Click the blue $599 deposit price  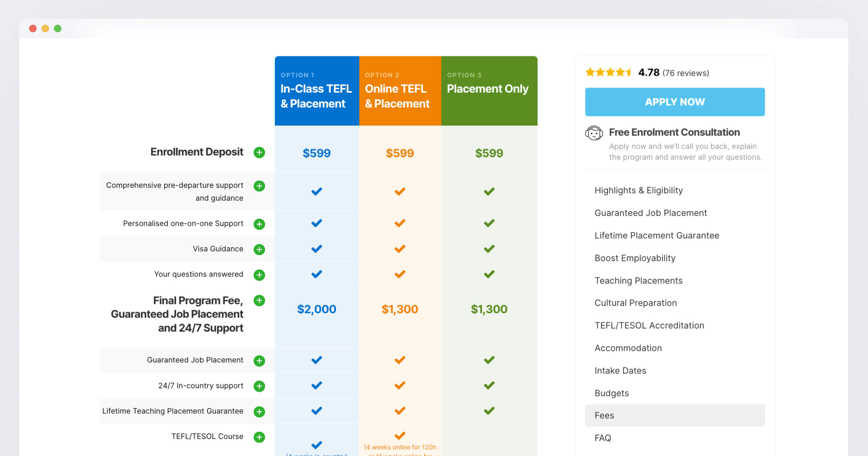click(x=317, y=153)
